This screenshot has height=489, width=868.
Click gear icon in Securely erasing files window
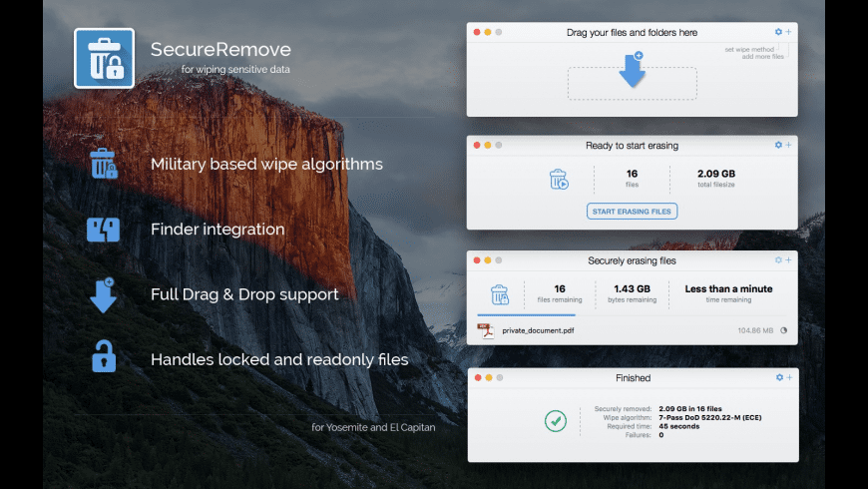click(x=778, y=260)
